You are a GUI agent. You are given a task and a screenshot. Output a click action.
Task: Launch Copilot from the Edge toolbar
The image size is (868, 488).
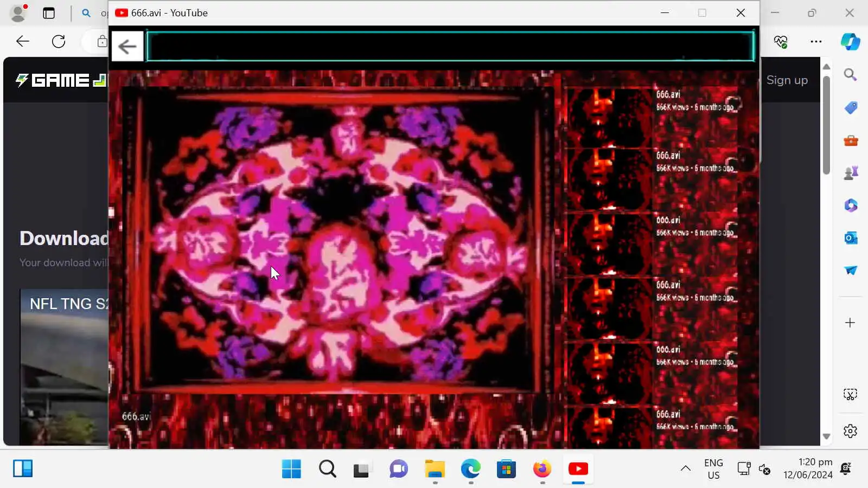tap(850, 42)
